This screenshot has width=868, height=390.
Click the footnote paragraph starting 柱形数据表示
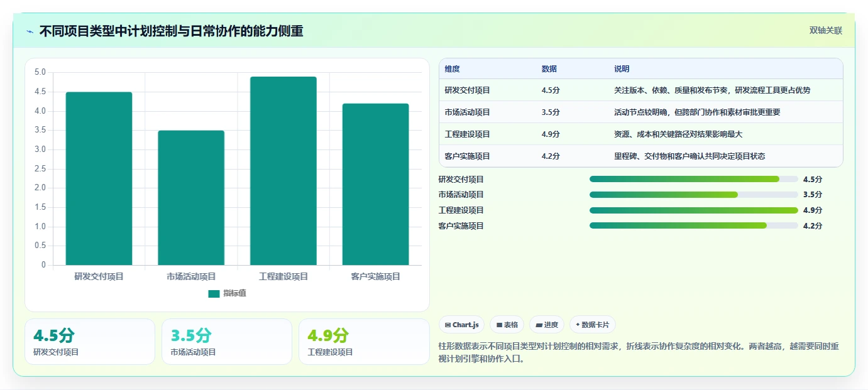point(639,352)
